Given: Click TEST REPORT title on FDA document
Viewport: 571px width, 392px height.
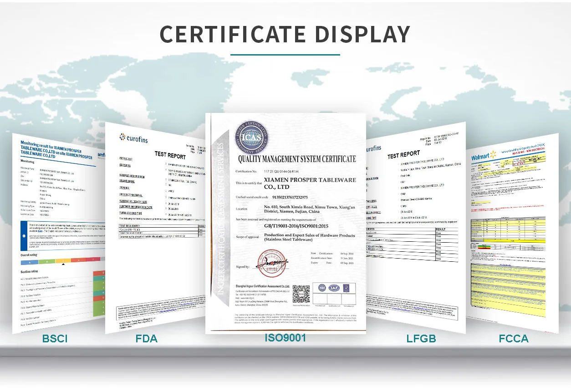Looking at the screenshot, I should [x=170, y=155].
